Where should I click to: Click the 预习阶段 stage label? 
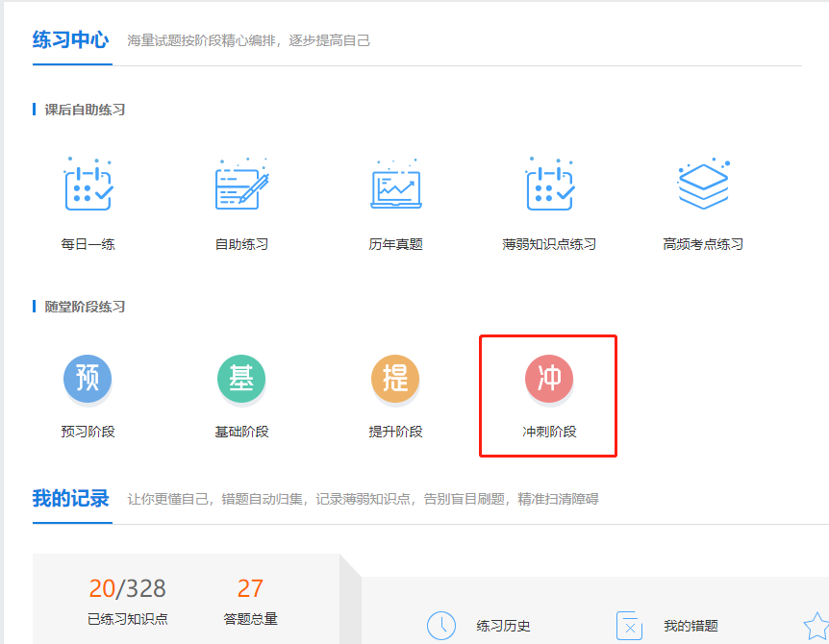point(88,431)
